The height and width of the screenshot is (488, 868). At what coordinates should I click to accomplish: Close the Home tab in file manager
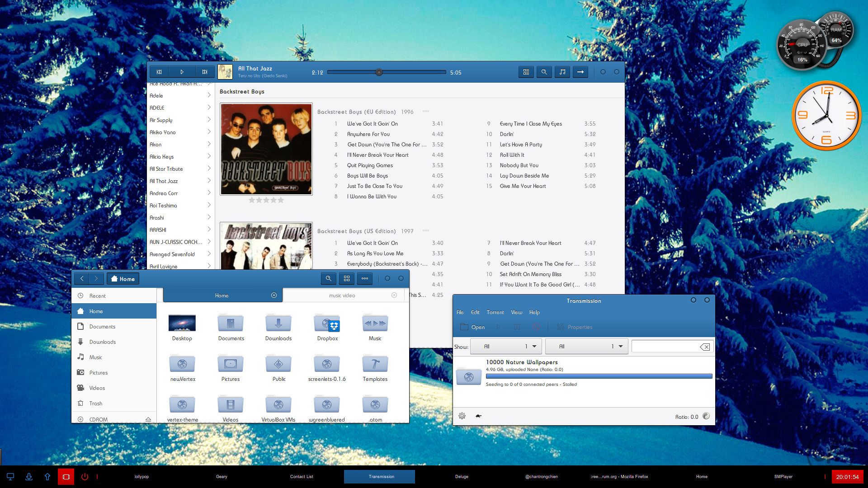pyautogui.click(x=274, y=295)
